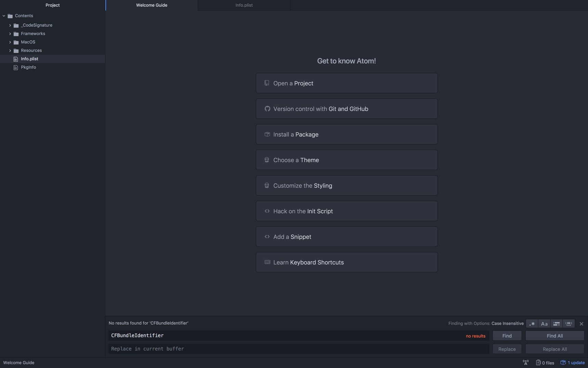Click the Replace All button
588x368 pixels.
(555, 349)
